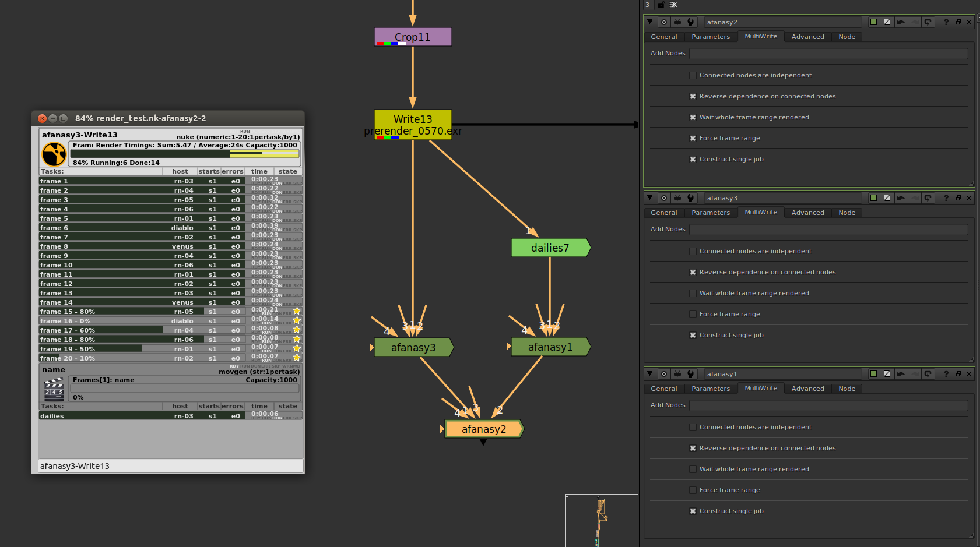Viewport: 980px width, 547px height.
Task: Select the Write13 node
Action: pos(413,125)
